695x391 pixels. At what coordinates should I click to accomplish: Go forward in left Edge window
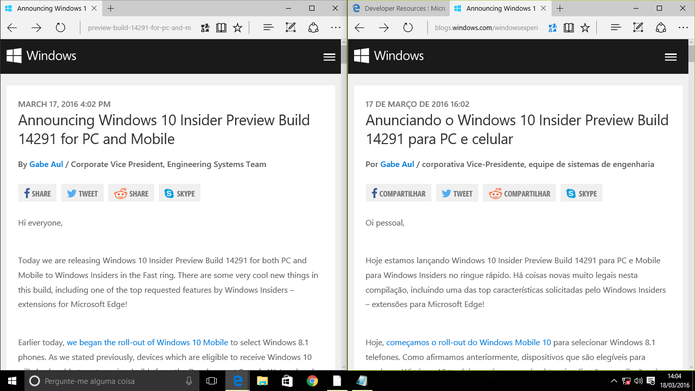[x=36, y=27]
